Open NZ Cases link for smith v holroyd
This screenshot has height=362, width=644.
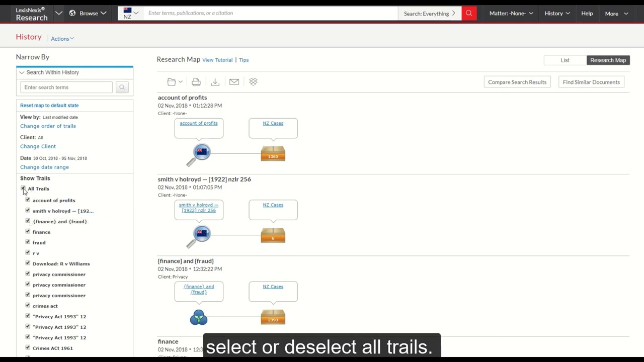[273, 205]
